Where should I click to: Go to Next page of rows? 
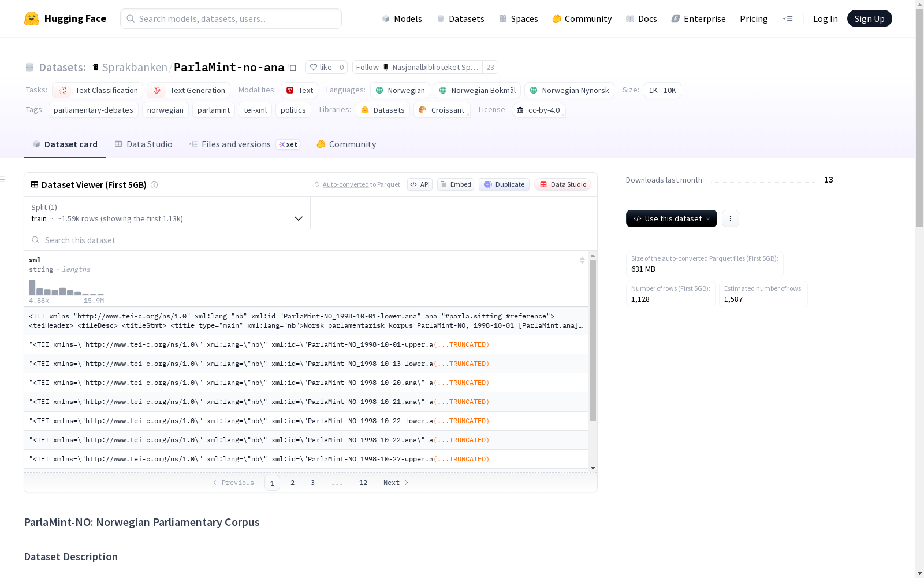(396, 483)
